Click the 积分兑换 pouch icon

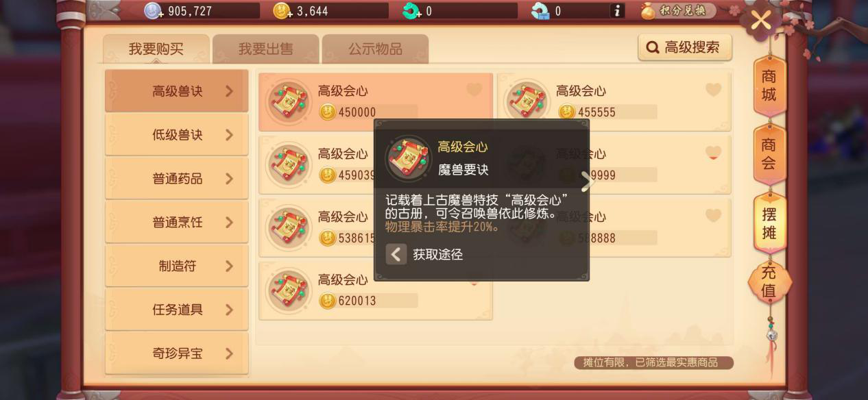pos(648,11)
